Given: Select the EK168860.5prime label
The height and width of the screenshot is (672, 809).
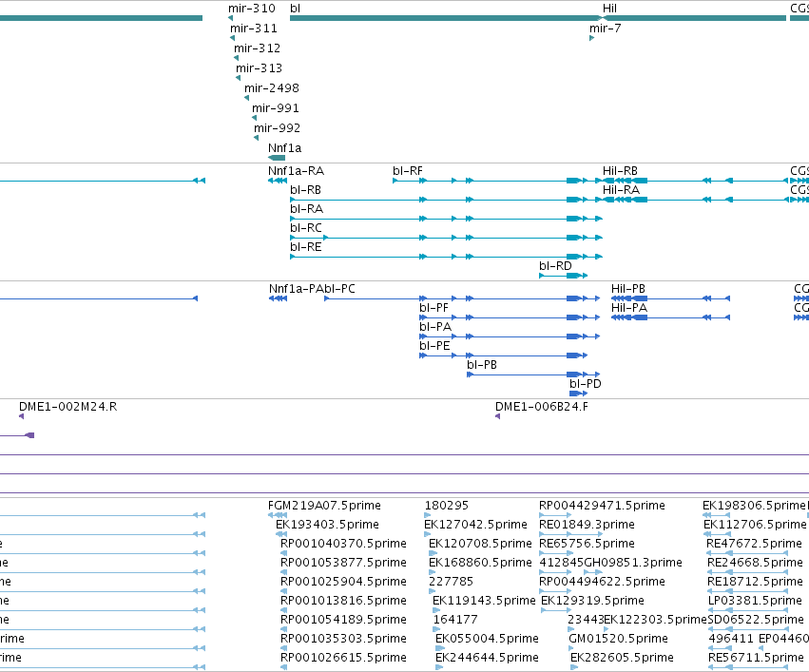Looking at the screenshot, I should (480, 564).
